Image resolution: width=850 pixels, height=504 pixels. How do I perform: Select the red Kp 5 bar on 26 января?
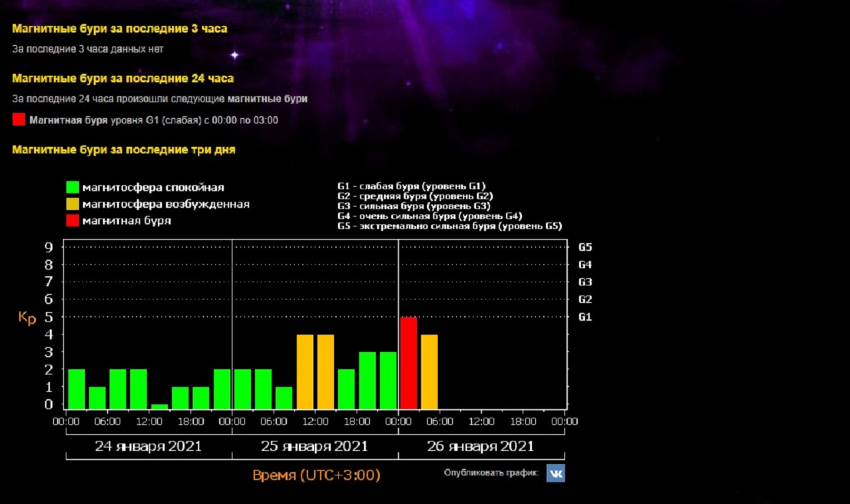[x=408, y=363]
